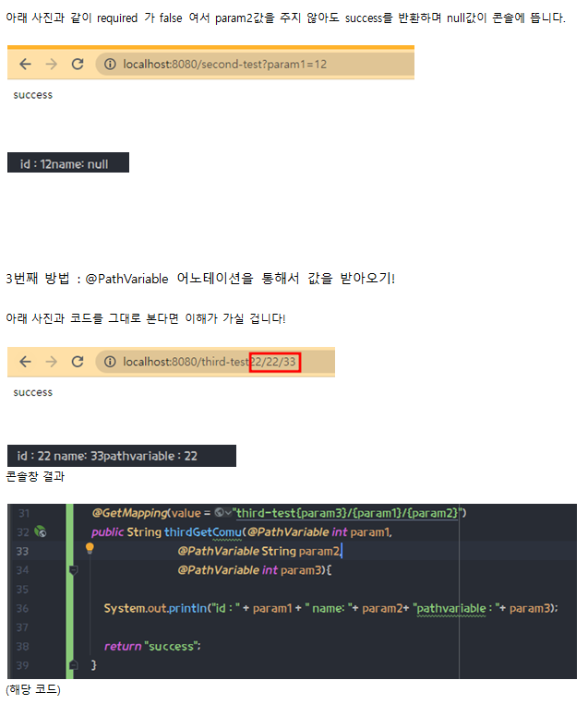Click line number 33 in the gutter
The image size is (588, 704).
pos(22,552)
